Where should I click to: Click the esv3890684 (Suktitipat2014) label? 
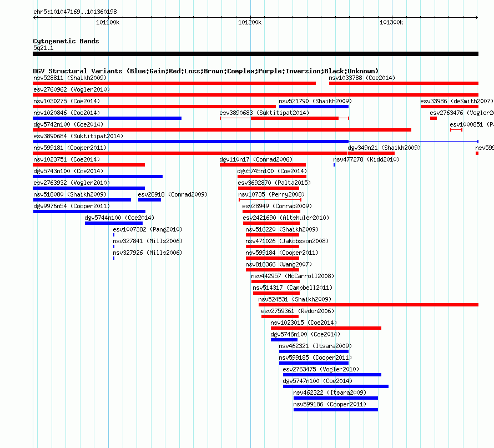78,136
